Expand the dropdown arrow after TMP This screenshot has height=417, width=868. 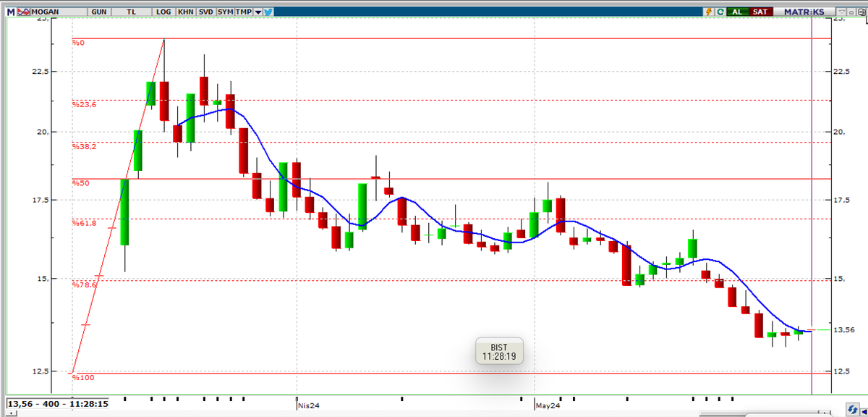click(258, 12)
